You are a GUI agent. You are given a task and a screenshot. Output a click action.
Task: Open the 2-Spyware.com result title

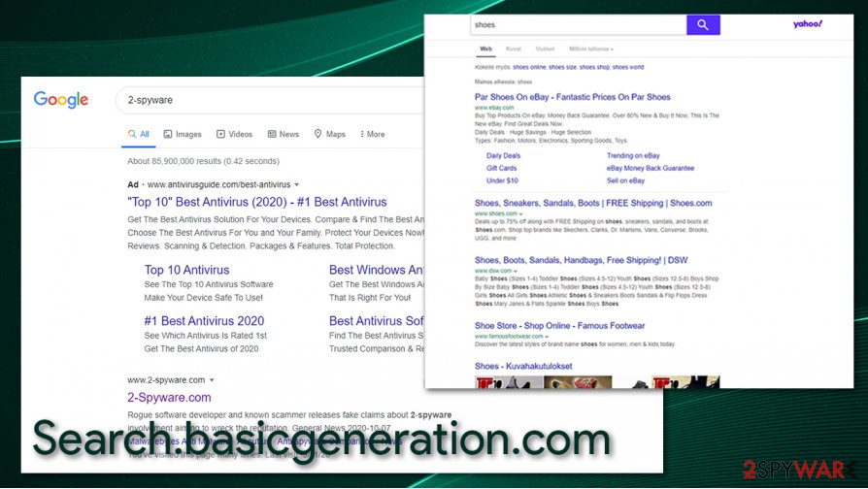169,397
